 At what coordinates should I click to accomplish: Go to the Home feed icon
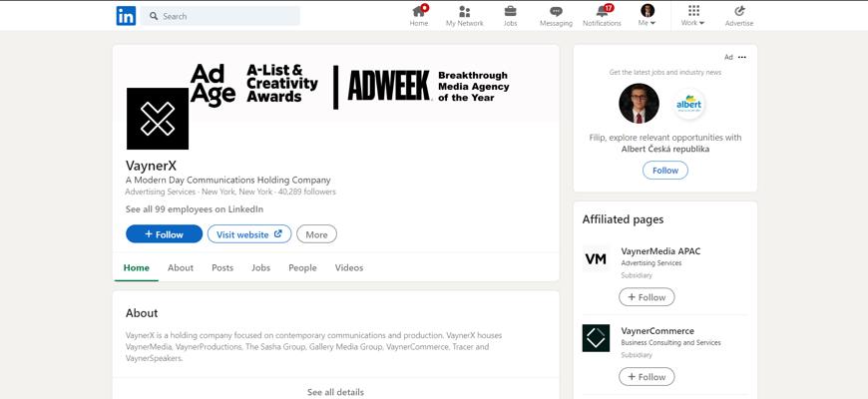(x=419, y=11)
